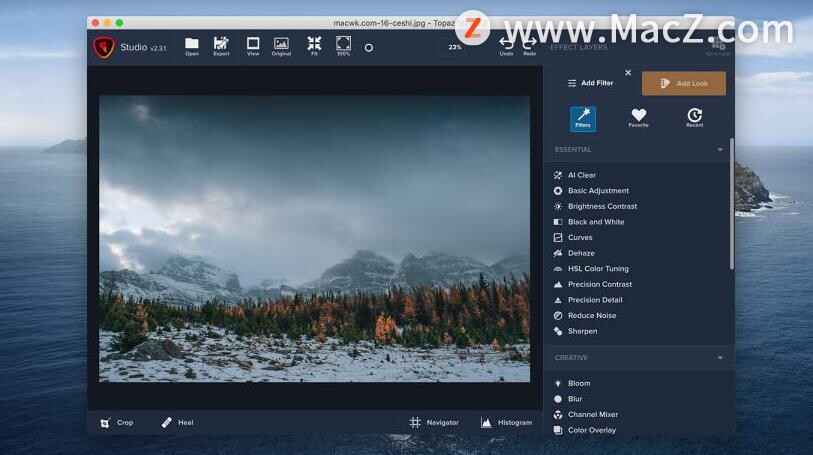This screenshot has width=813, height=455.
Task: Apply the Dehaze filter
Action: point(574,253)
